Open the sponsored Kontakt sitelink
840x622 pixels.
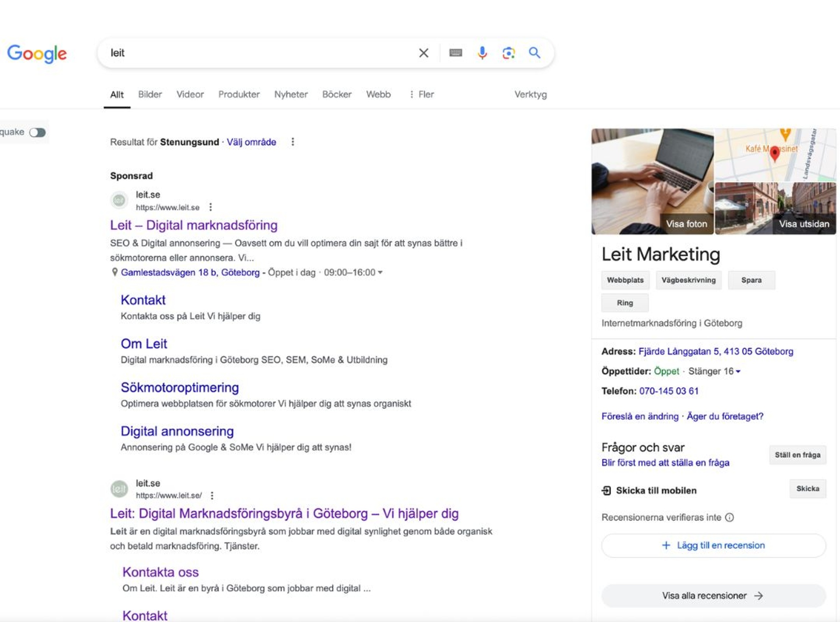(143, 300)
